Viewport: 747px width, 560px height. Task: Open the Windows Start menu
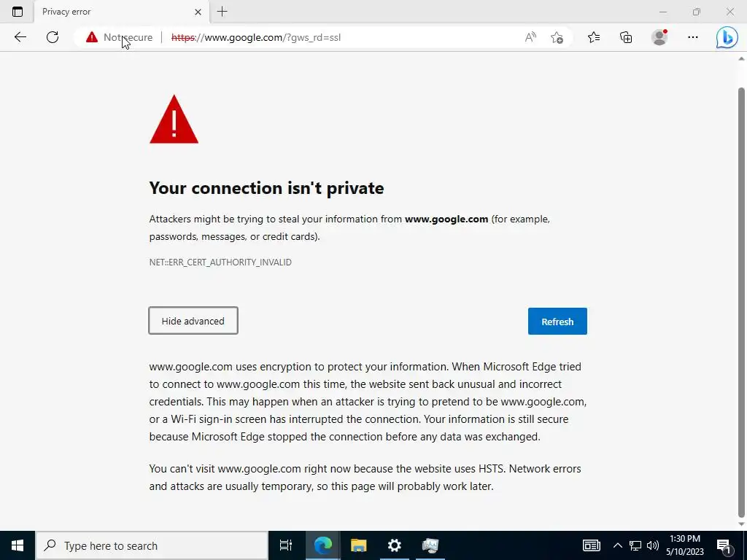point(18,545)
